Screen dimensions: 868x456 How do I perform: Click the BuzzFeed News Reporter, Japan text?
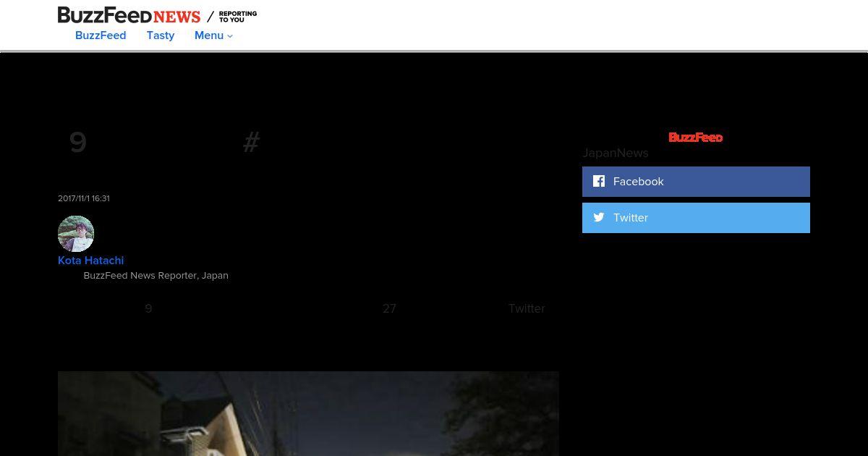(x=156, y=276)
